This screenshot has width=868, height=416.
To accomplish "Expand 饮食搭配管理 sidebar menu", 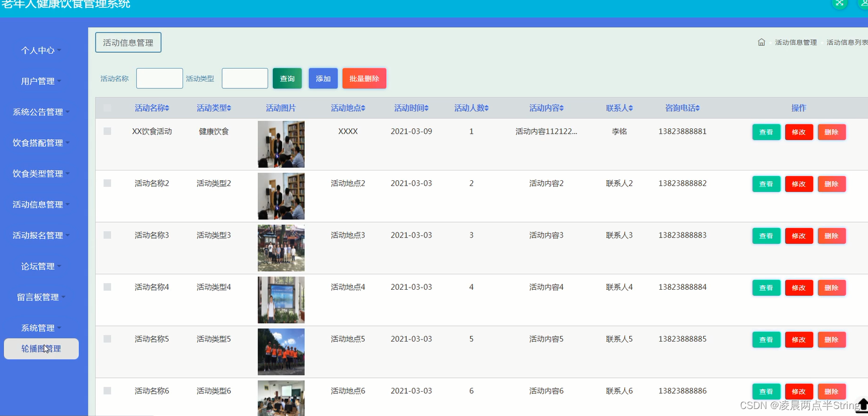I will coord(41,142).
